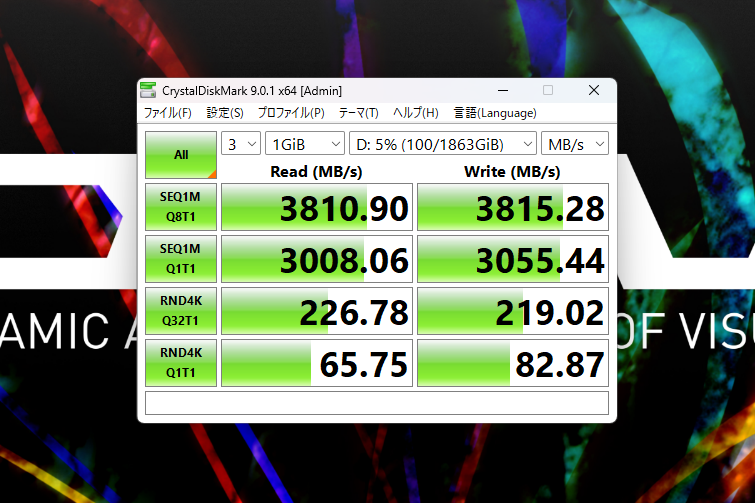
Task: Click the CrystalDiskMark 9.0.1 x64 title text
Action: [252, 90]
